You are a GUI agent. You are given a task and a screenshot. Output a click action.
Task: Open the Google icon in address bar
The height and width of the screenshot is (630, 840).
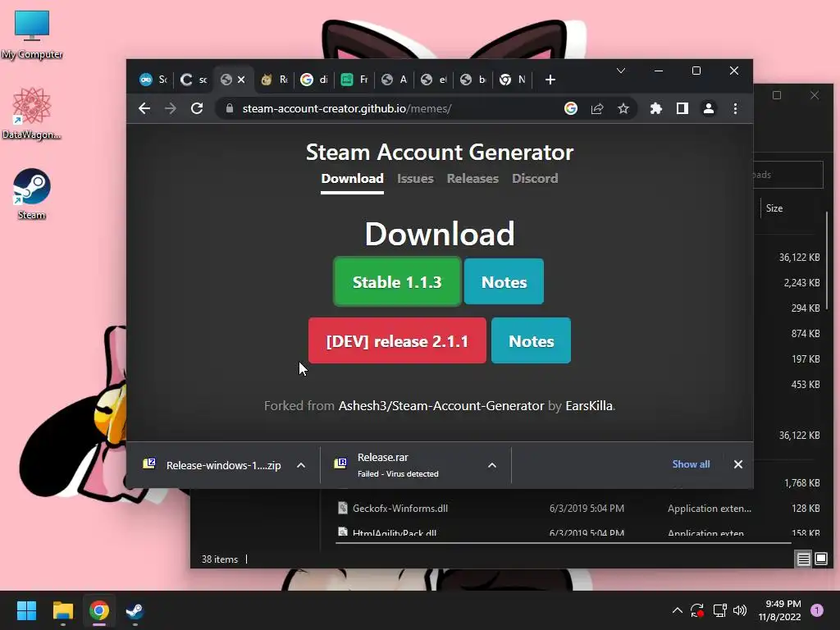pyautogui.click(x=571, y=109)
